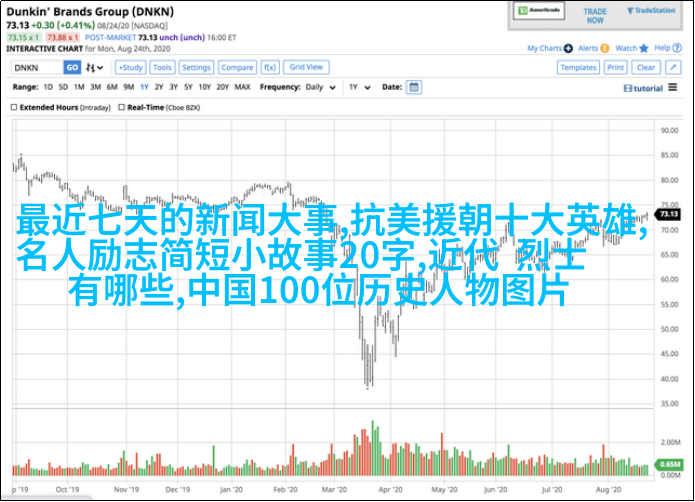Image resolution: width=695 pixels, height=502 pixels.
Task: Select the 9M range
Action: pos(129,87)
